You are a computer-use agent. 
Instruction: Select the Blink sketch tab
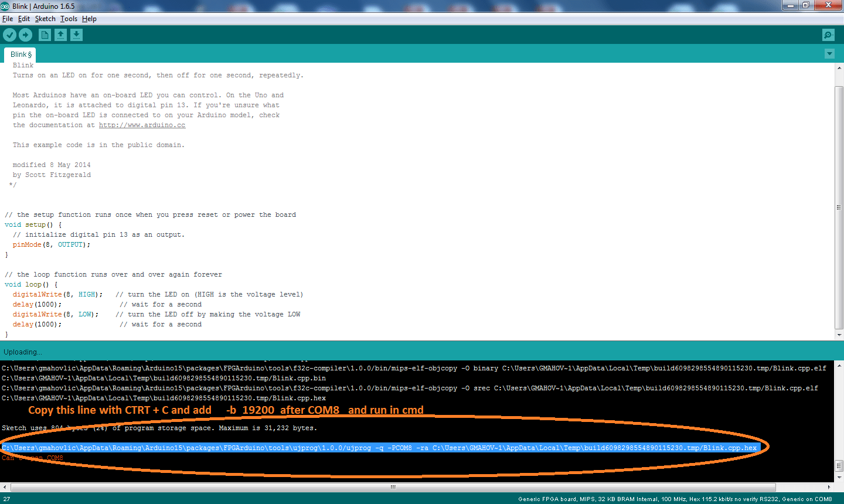pos(21,55)
